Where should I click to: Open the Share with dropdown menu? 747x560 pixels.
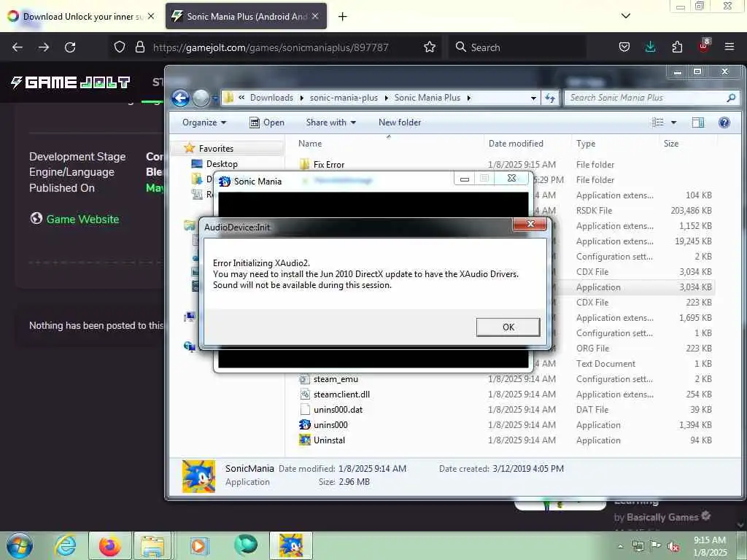click(x=330, y=122)
